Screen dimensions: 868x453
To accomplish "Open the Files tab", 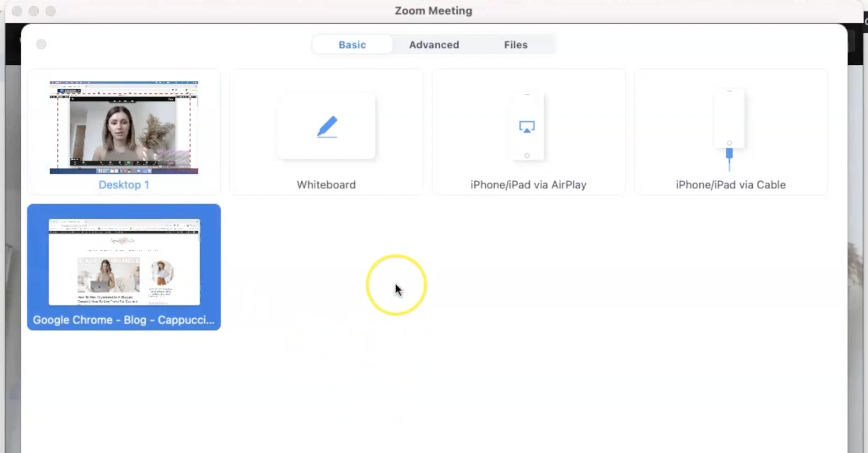I will point(515,45).
